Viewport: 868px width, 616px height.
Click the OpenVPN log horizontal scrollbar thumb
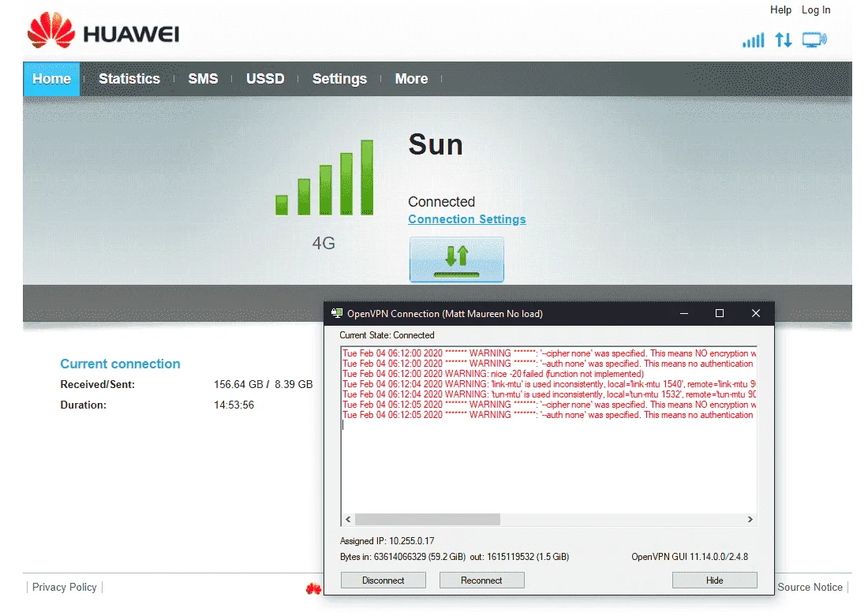428,519
